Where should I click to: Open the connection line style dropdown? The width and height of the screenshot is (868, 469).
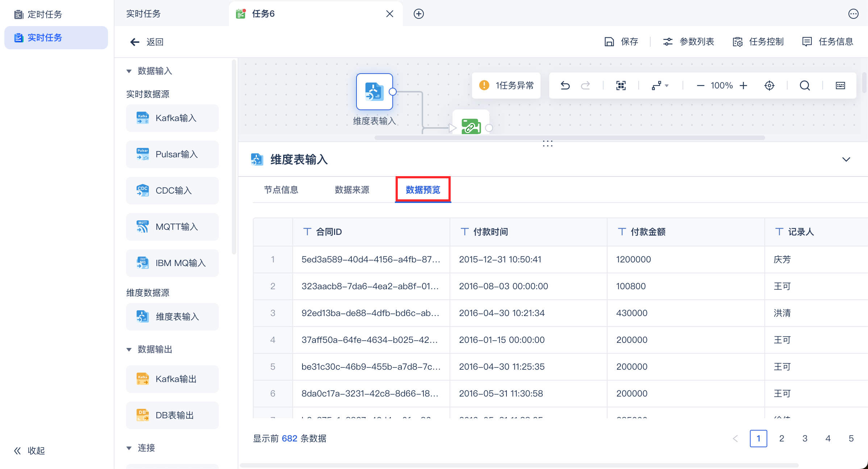[x=660, y=86]
